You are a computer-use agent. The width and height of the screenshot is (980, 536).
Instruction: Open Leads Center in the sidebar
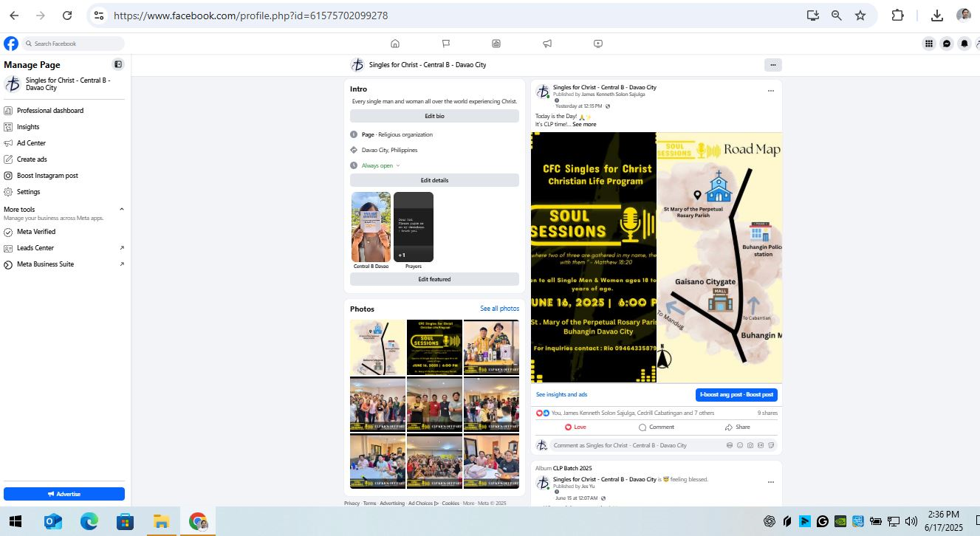[x=64, y=248]
